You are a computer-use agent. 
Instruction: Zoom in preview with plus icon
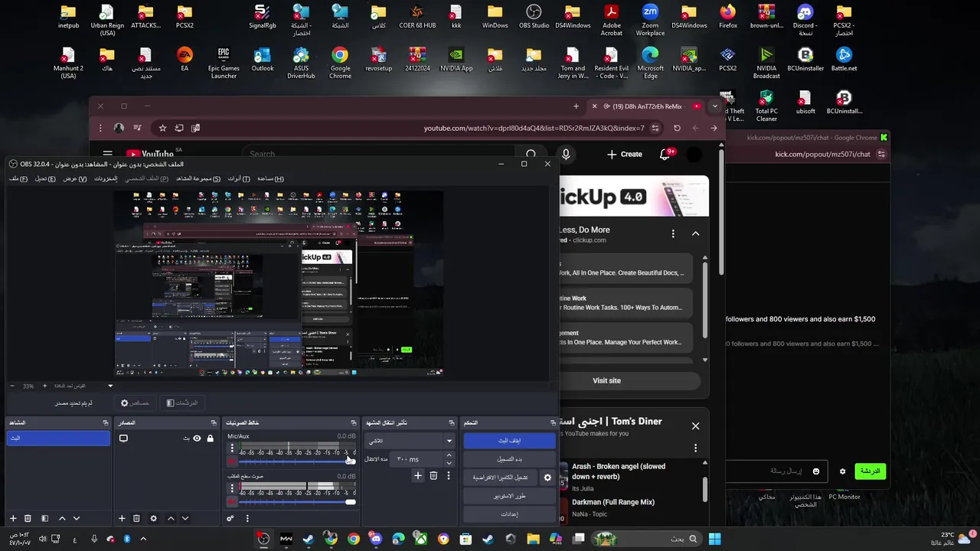coord(44,386)
